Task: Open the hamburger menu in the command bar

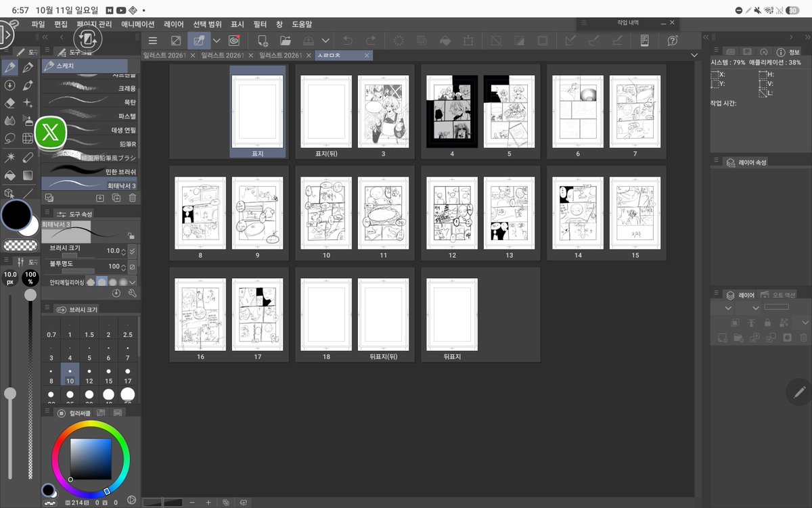Action: point(153,41)
